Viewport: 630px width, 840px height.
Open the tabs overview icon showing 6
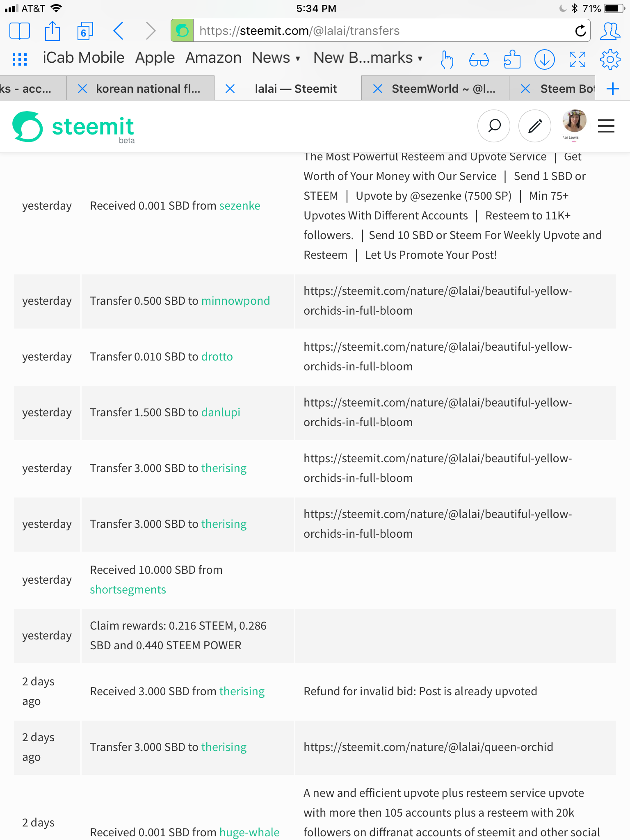85,31
